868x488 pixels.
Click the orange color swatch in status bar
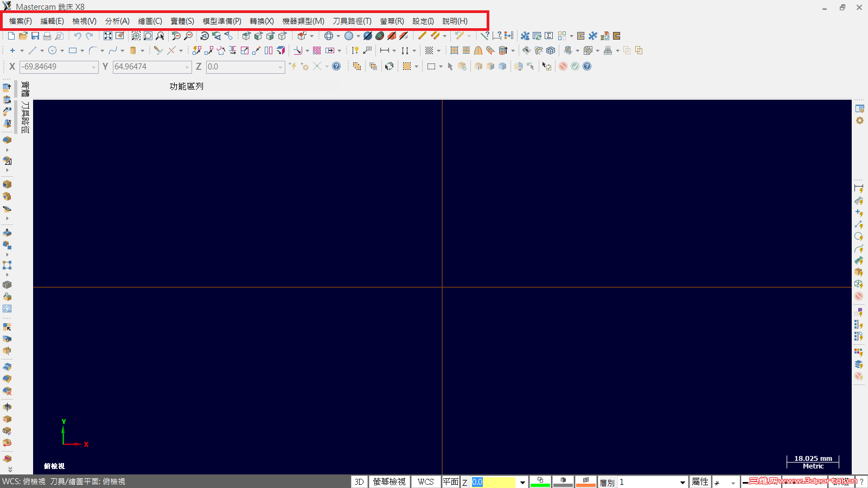coord(586,481)
